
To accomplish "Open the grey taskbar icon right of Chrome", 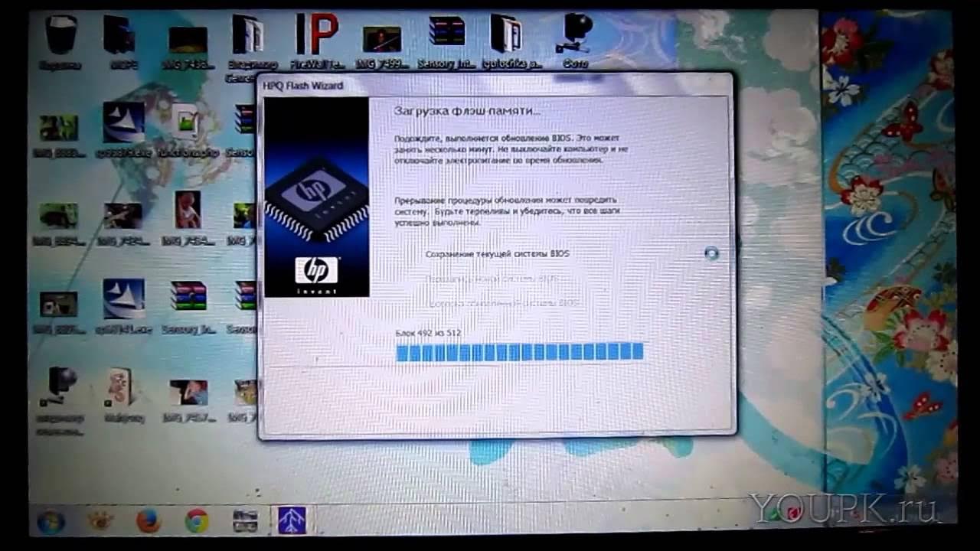I will [x=245, y=521].
